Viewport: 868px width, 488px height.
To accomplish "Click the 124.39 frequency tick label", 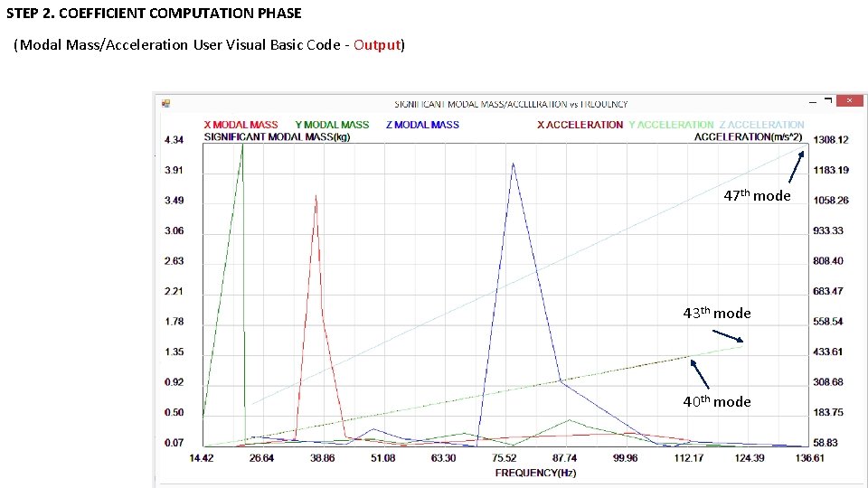I will tap(749, 458).
